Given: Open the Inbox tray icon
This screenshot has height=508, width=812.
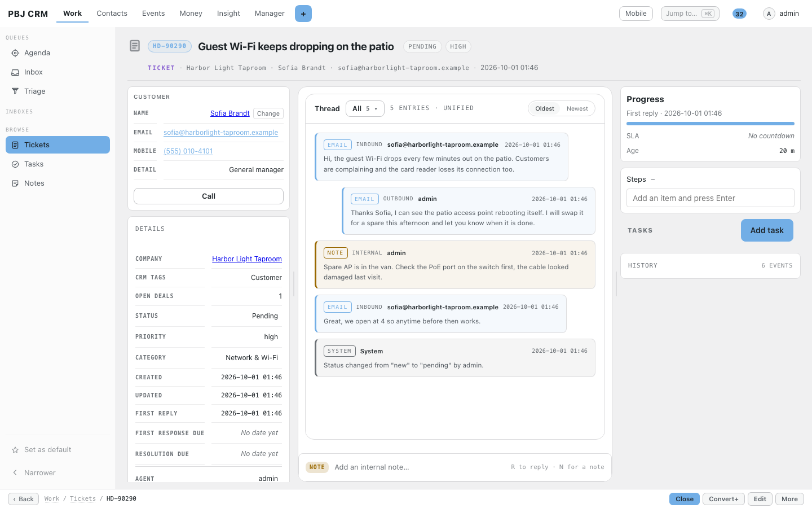Looking at the screenshot, I should (15, 72).
